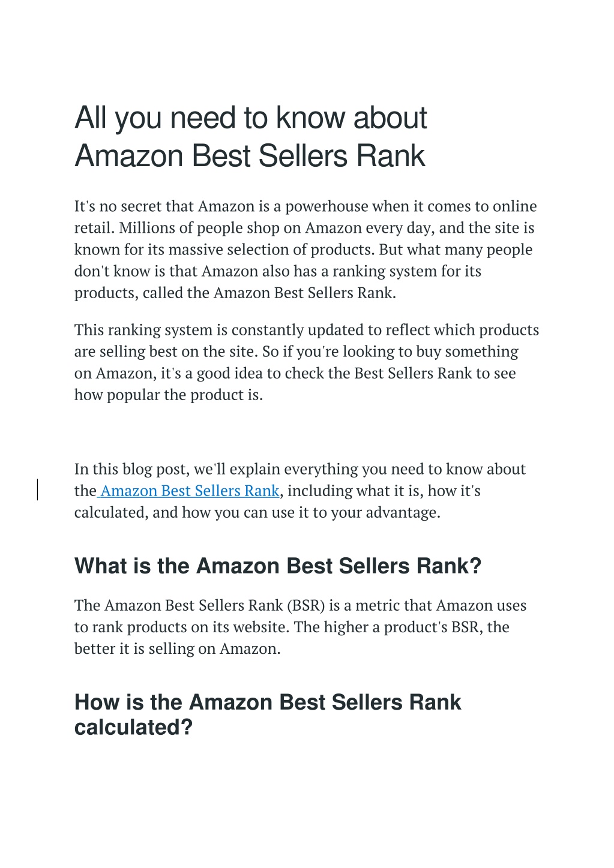Click the line "known for its massive selection of products"
614x868 pixels.
point(303,250)
